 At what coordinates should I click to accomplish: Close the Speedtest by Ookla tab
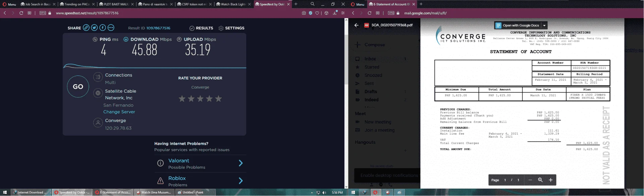[288, 4]
